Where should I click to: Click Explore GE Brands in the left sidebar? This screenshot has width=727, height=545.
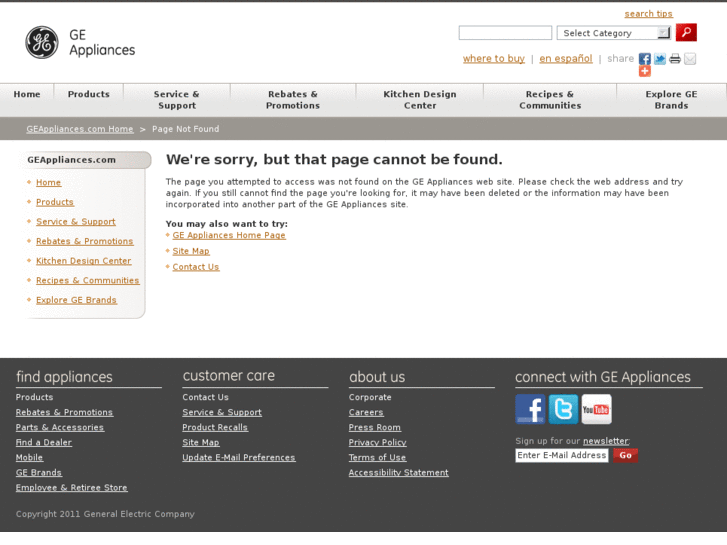[77, 300]
